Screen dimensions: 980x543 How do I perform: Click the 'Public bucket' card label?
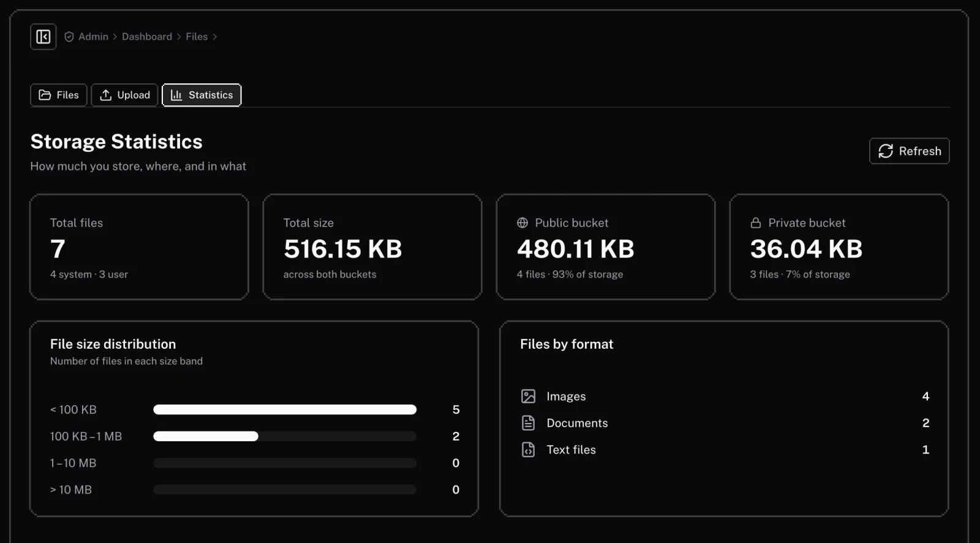click(572, 223)
